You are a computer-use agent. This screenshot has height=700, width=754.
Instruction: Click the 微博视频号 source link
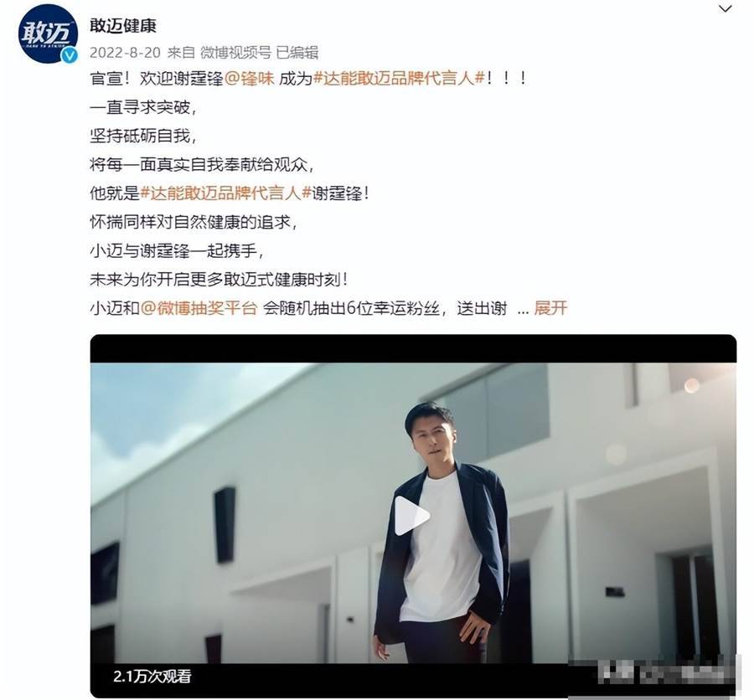point(235,53)
